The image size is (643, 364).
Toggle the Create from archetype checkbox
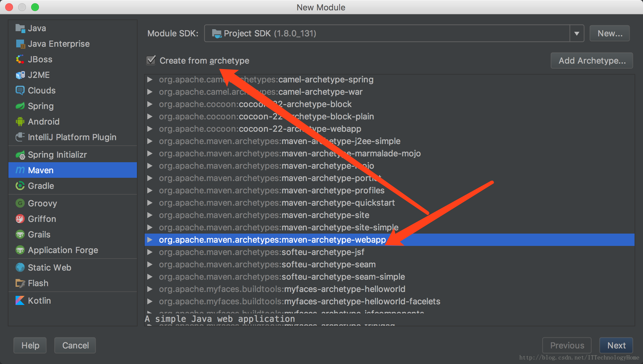coord(151,60)
